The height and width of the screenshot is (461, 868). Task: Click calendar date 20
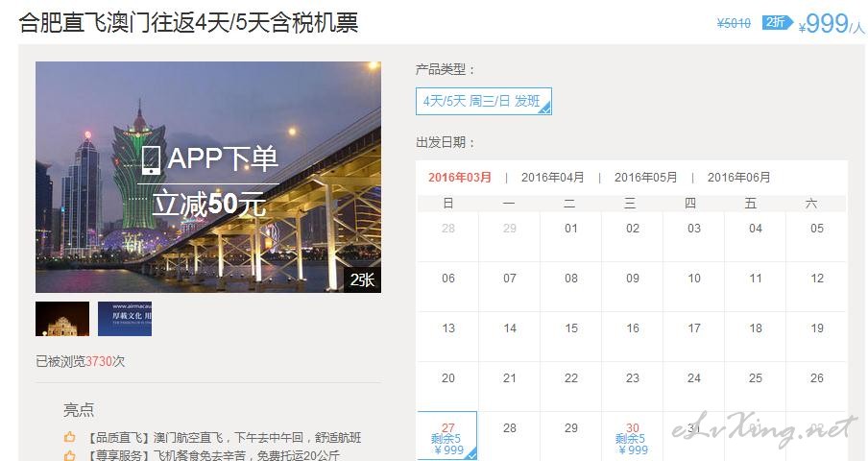(x=447, y=378)
